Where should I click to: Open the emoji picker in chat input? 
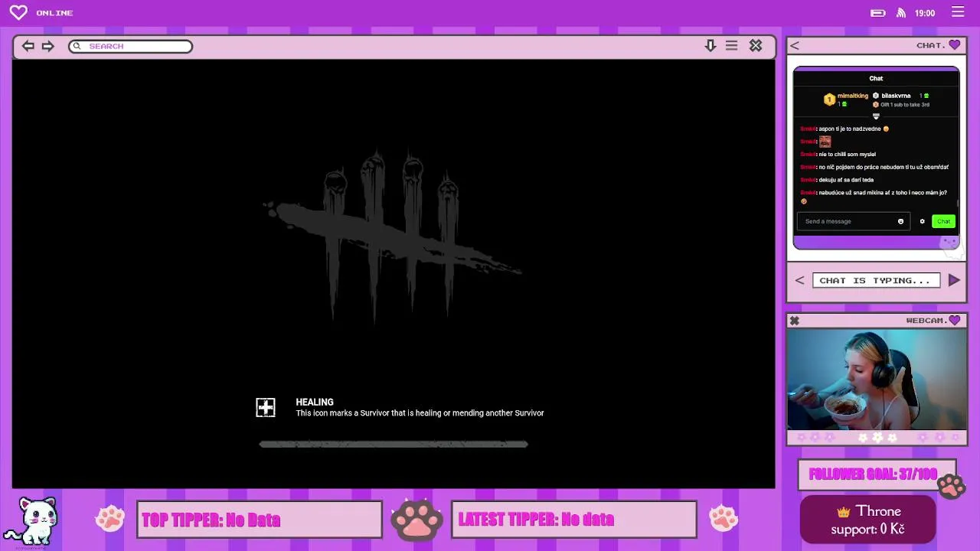click(900, 221)
